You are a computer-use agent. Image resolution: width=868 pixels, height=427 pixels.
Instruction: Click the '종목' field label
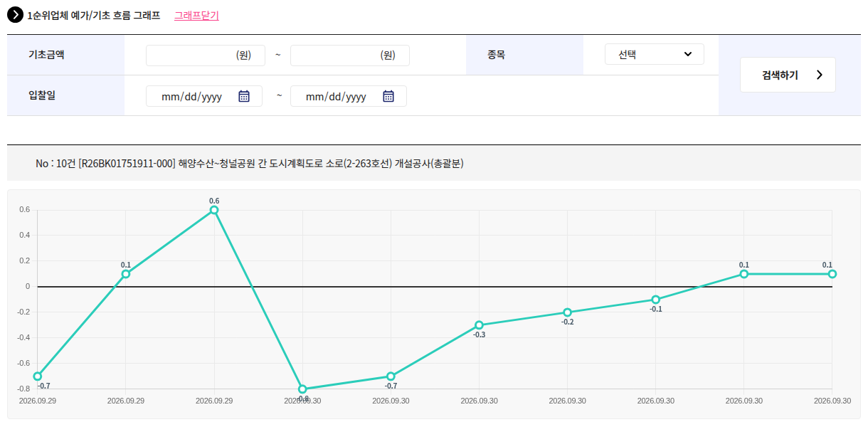[x=496, y=54]
